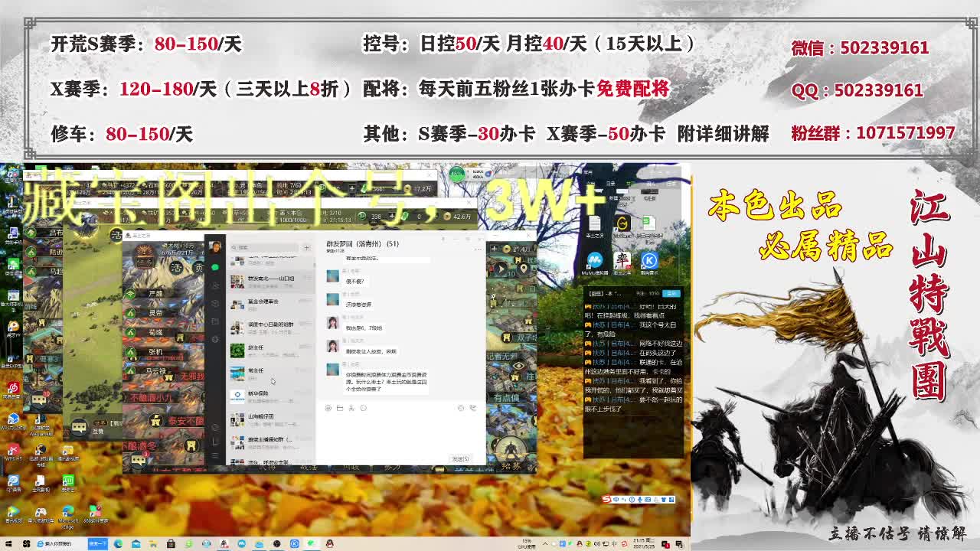This screenshot has height=551, width=980.
Task: Click the new chat plus icon beside WeChat search
Action: tap(306, 247)
